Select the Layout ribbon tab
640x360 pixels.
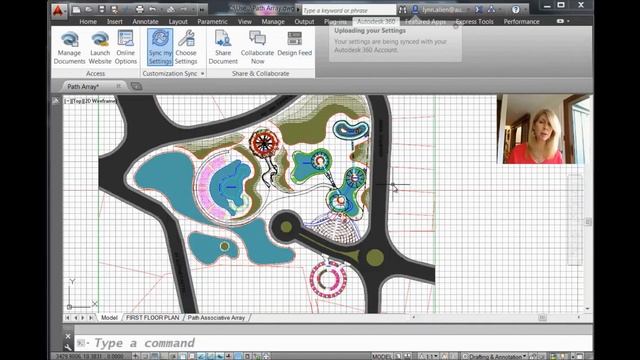(178, 22)
